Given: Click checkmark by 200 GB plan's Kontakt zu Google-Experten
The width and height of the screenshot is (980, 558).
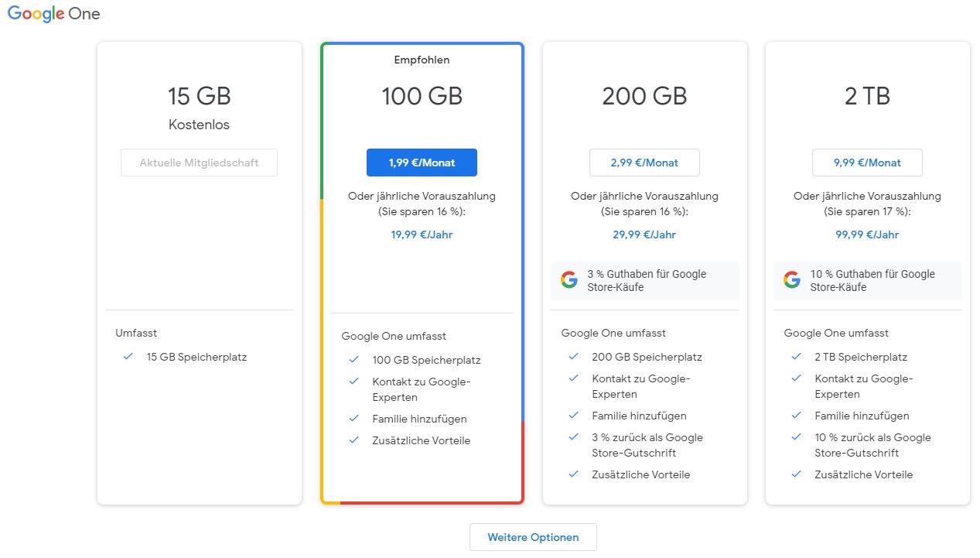Looking at the screenshot, I should (574, 378).
